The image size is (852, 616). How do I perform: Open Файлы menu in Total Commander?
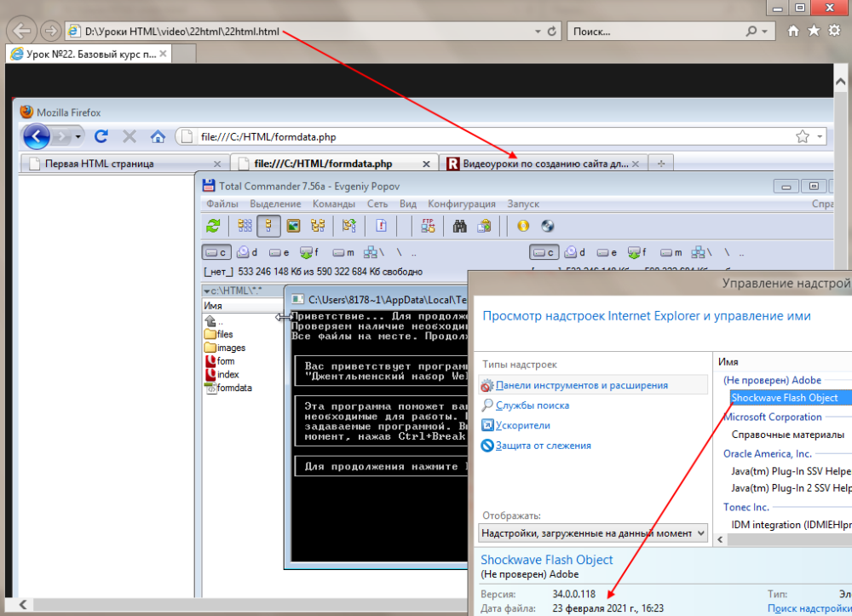click(222, 204)
